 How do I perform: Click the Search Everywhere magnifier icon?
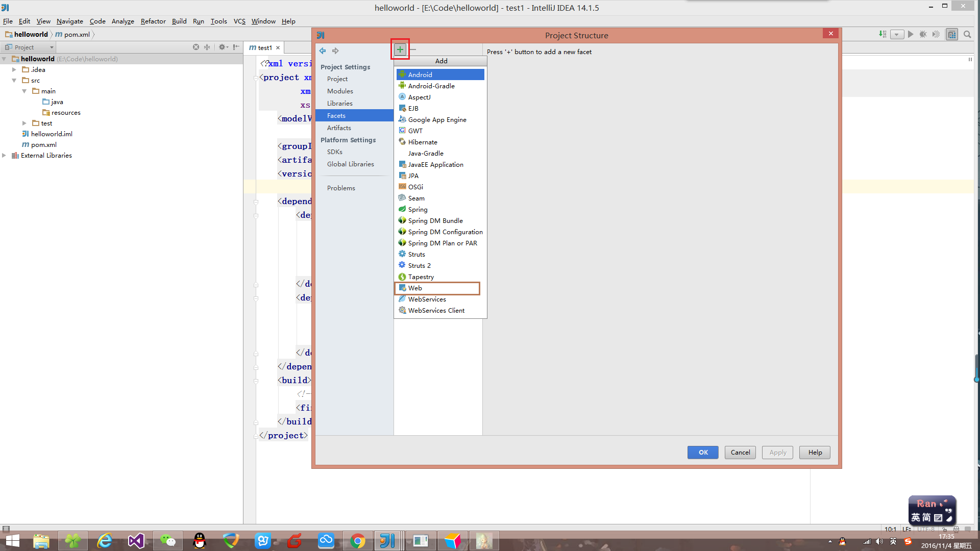[x=967, y=34]
